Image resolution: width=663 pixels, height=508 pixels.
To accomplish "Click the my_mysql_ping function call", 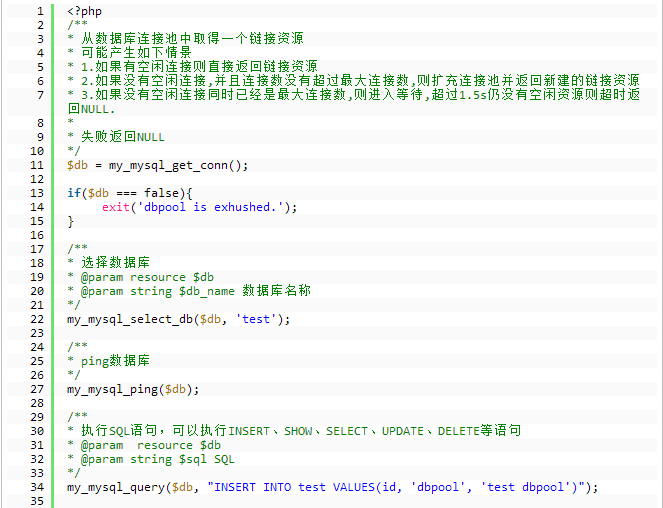I will point(112,389).
